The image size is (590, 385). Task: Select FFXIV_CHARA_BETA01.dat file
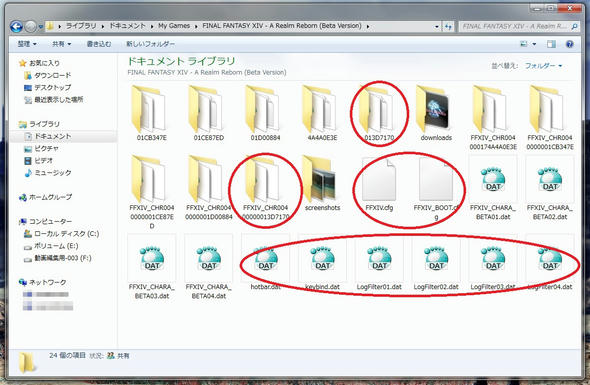493,188
